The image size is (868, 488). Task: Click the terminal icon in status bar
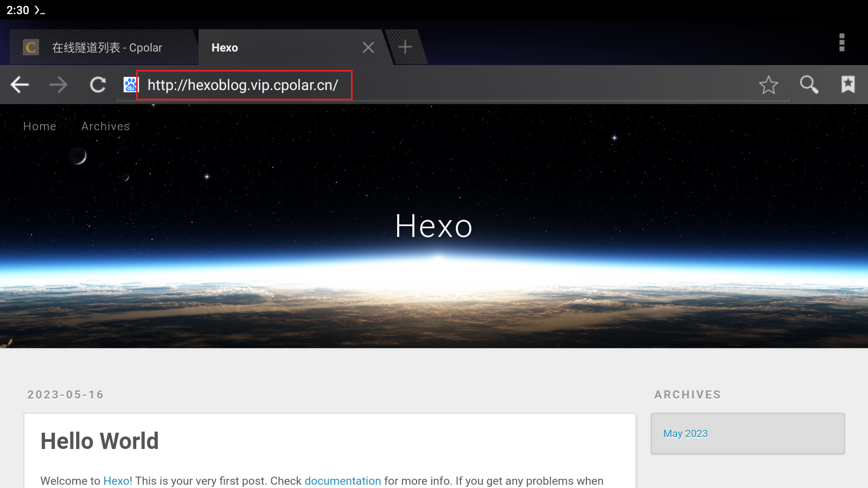tap(39, 10)
